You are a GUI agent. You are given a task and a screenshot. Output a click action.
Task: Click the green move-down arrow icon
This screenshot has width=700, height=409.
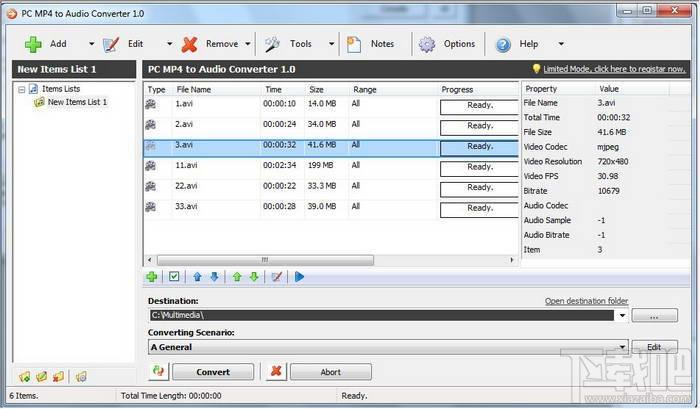(x=254, y=277)
